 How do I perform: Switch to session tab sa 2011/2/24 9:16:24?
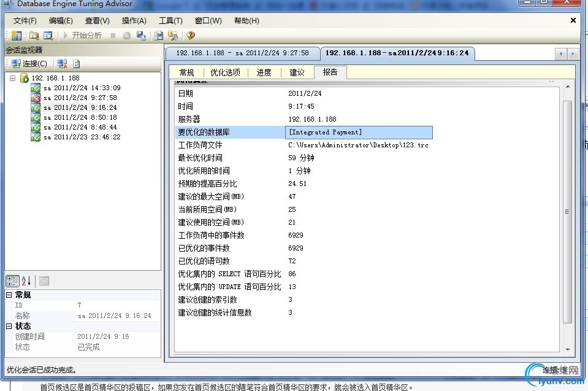click(397, 53)
